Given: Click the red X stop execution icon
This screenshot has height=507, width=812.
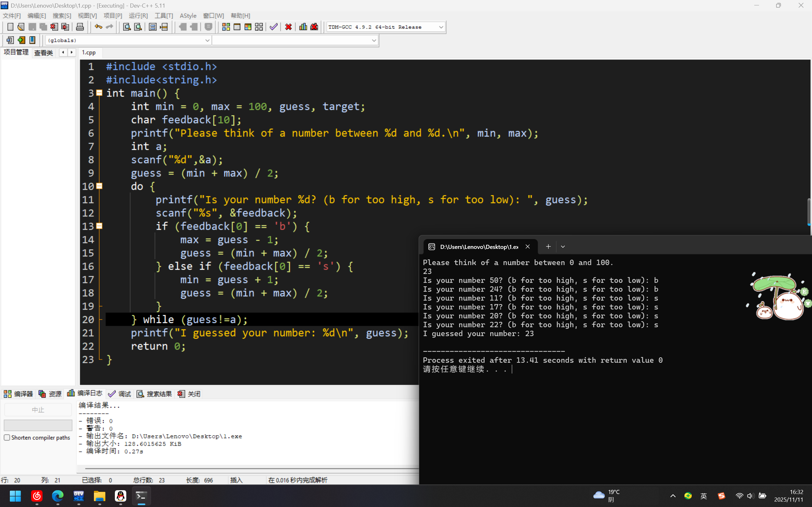Looking at the screenshot, I should [x=288, y=27].
